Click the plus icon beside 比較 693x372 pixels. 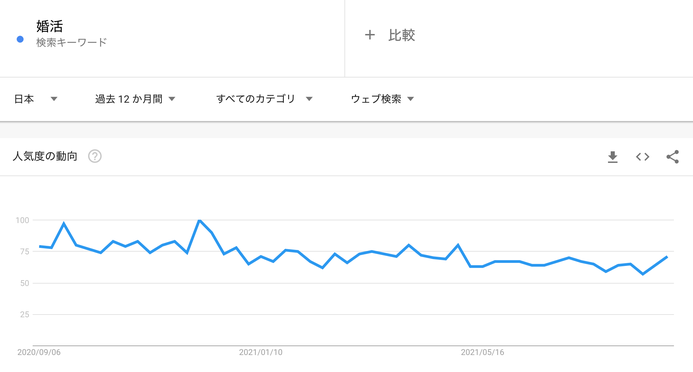(370, 35)
